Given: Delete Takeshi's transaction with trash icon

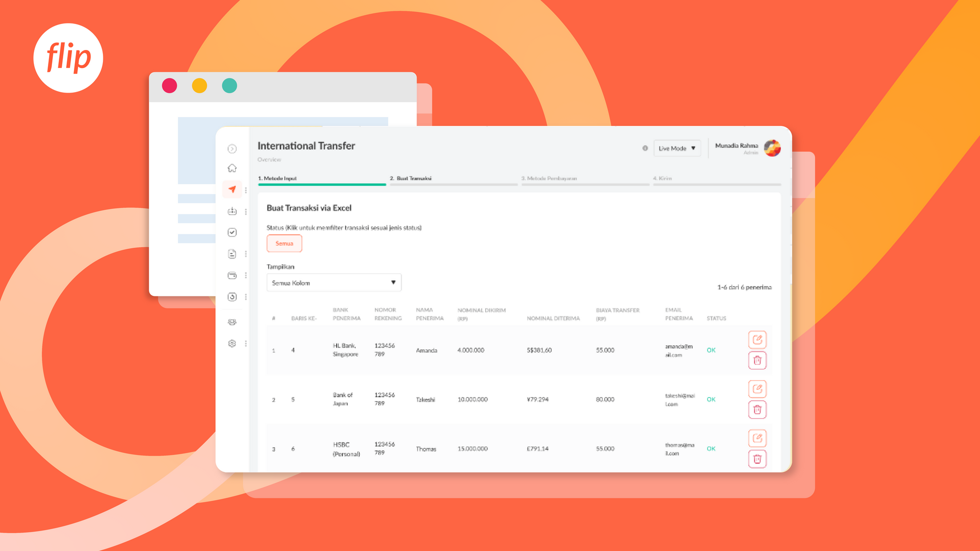Looking at the screenshot, I should pyautogui.click(x=757, y=410).
